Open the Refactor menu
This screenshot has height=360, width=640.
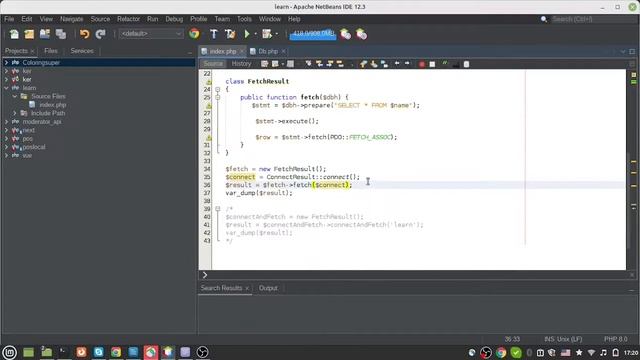tap(128, 19)
